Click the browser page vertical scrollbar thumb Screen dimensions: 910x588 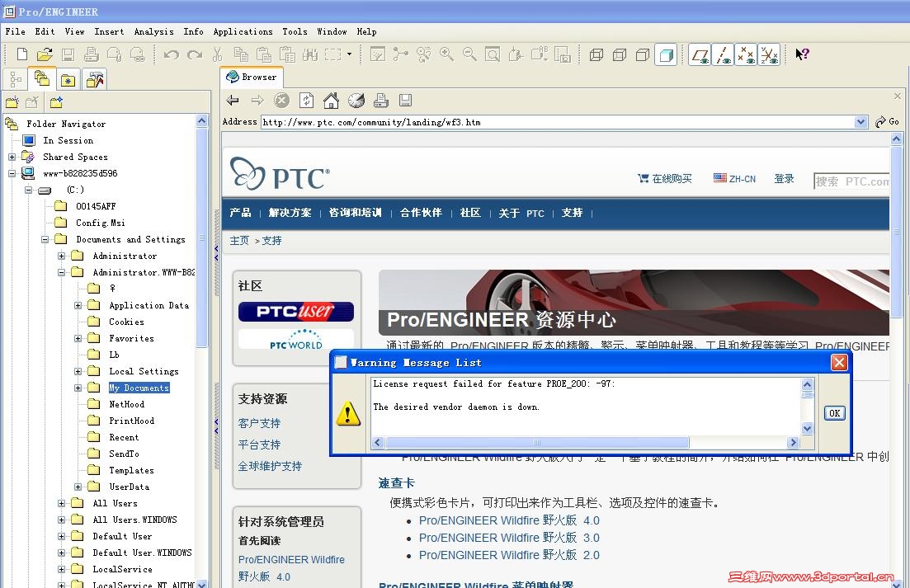[896, 232]
